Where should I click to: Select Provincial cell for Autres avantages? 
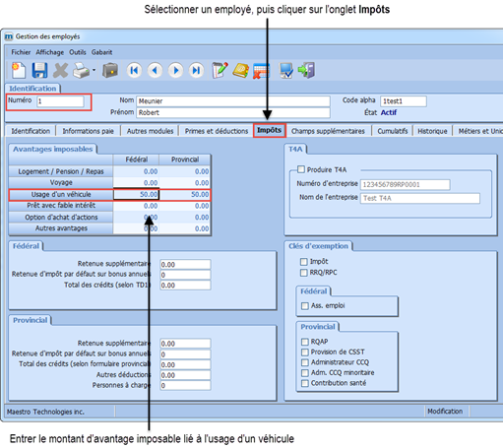click(185, 228)
